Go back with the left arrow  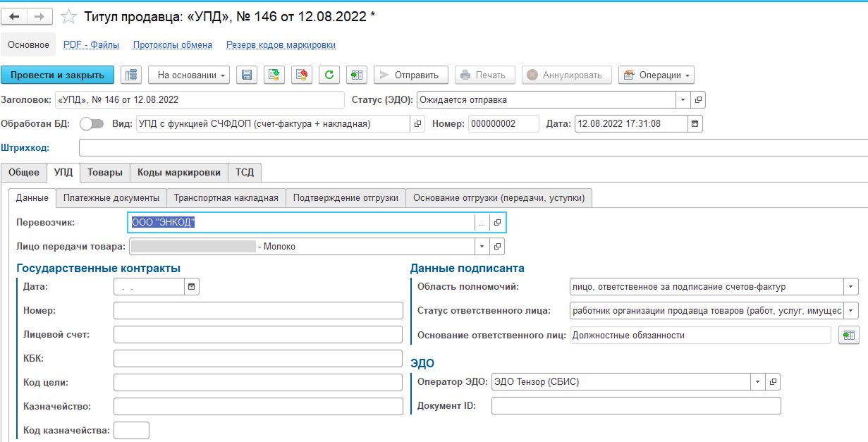click(15, 16)
